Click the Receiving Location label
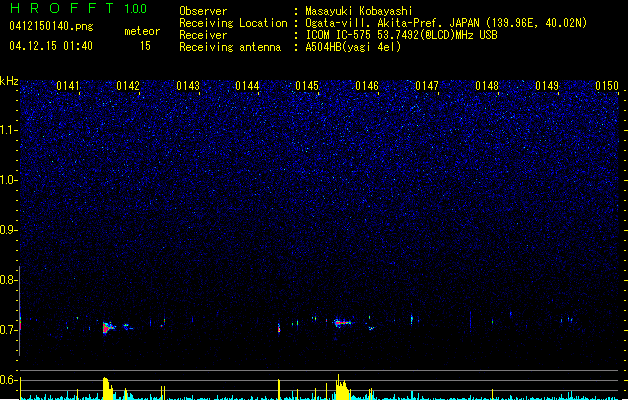 [233, 23]
